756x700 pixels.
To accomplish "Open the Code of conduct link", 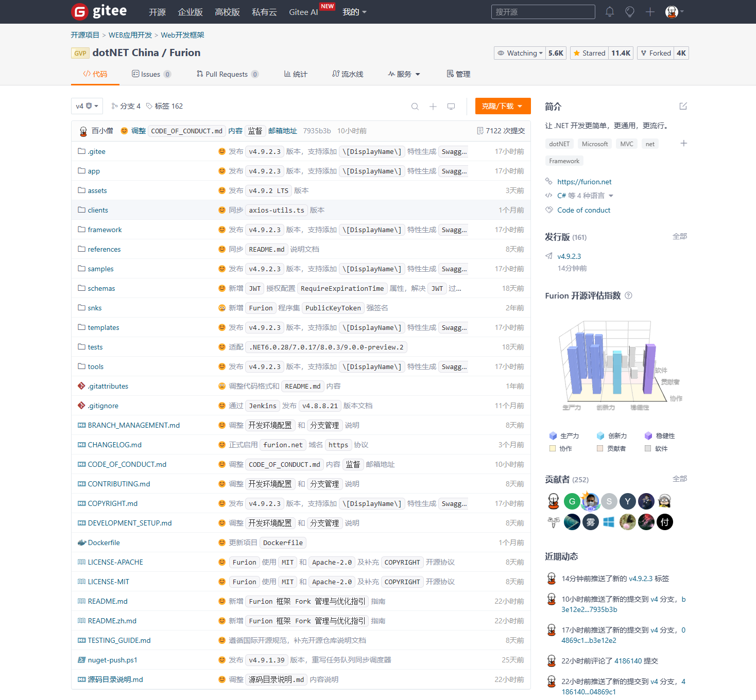I will [583, 210].
